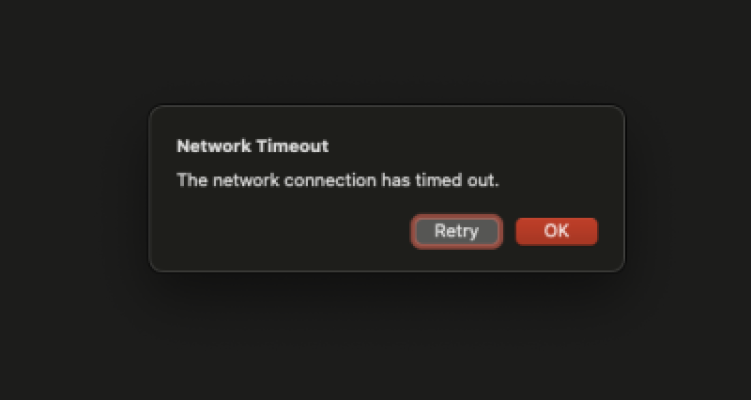Acknowledge the error by clicking OK

click(x=557, y=231)
